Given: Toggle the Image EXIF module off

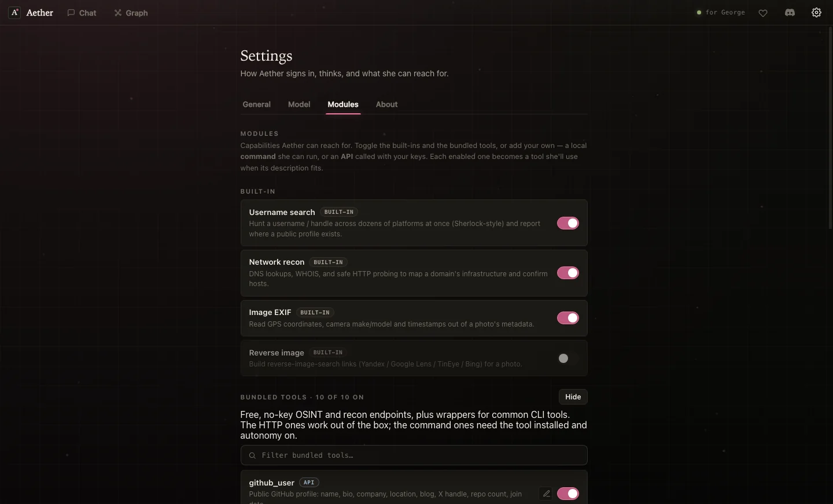Looking at the screenshot, I should (x=568, y=318).
